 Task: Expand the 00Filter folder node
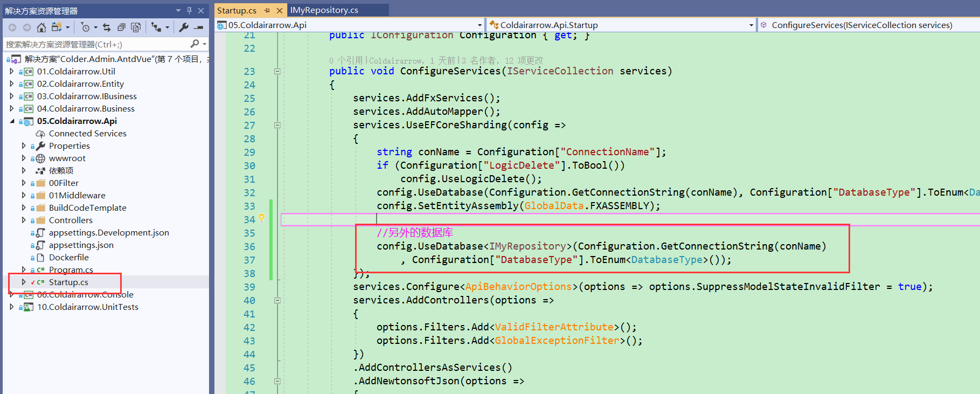pos(24,183)
